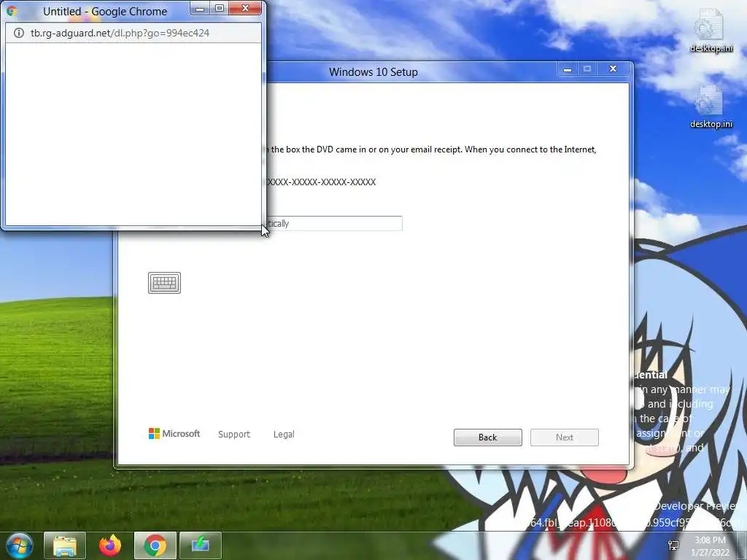747x560 pixels.
Task: Switch to Windows Setup taskbar icon
Action: pyautogui.click(x=201, y=545)
